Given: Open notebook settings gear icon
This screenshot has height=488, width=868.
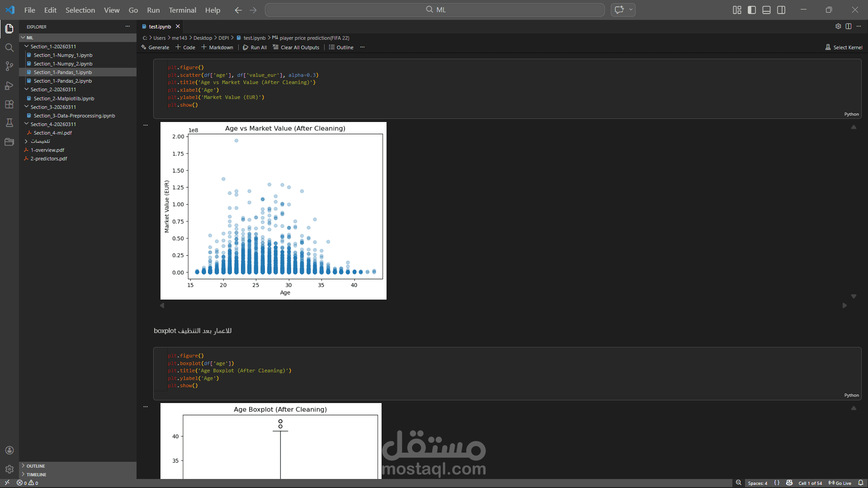Looking at the screenshot, I should pyautogui.click(x=838, y=26).
